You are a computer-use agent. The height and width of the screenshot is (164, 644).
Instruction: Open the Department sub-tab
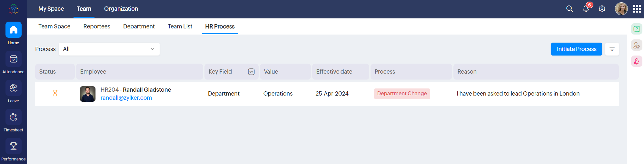coord(139,26)
